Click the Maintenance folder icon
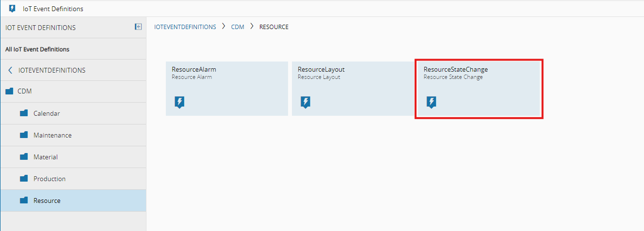644x231 pixels. 24,135
